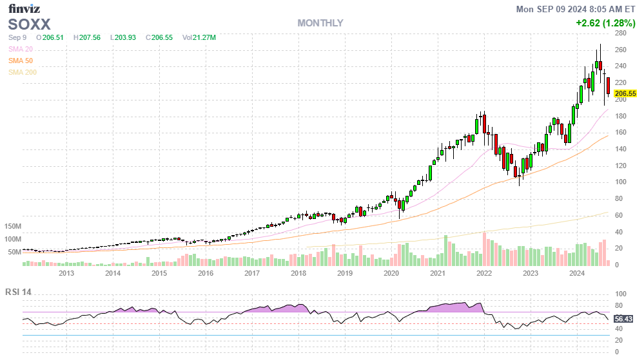Click the 140 price axis label
Image resolution: width=644 pixels, height=362 pixels.
pos(621,149)
